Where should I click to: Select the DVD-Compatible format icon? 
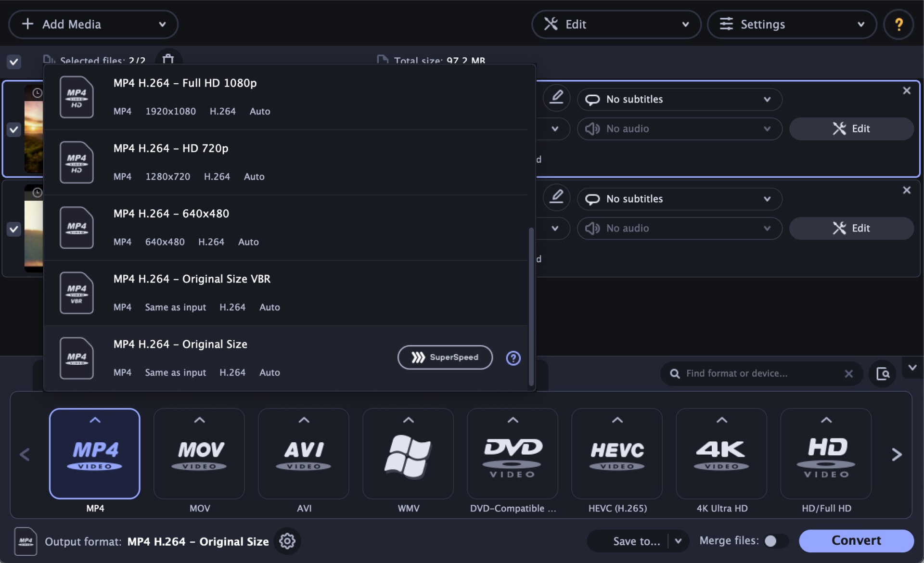(512, 453)
